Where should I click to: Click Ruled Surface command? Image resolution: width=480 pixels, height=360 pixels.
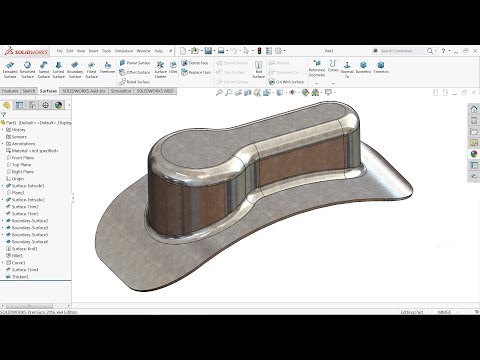134,82
